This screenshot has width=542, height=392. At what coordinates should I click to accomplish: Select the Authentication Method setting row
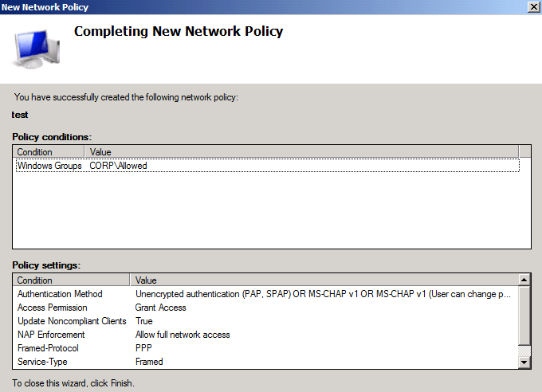tap(60, 294)
